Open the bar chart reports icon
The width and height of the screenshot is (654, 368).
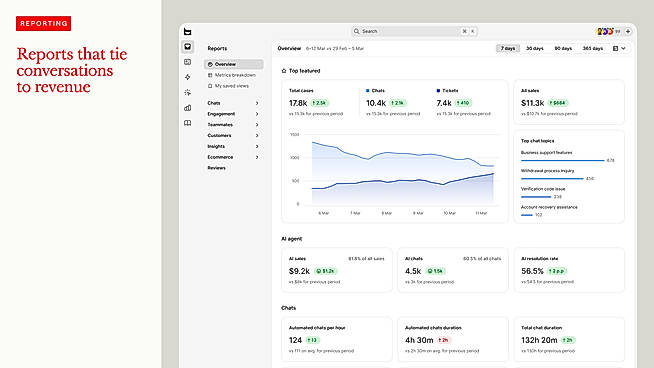[x=188, y=108]
